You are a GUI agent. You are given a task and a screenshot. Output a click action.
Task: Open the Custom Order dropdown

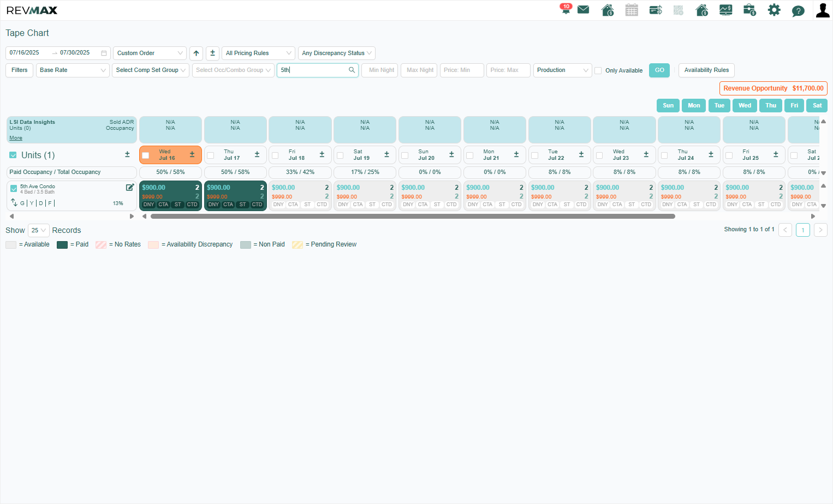(150, 53)
